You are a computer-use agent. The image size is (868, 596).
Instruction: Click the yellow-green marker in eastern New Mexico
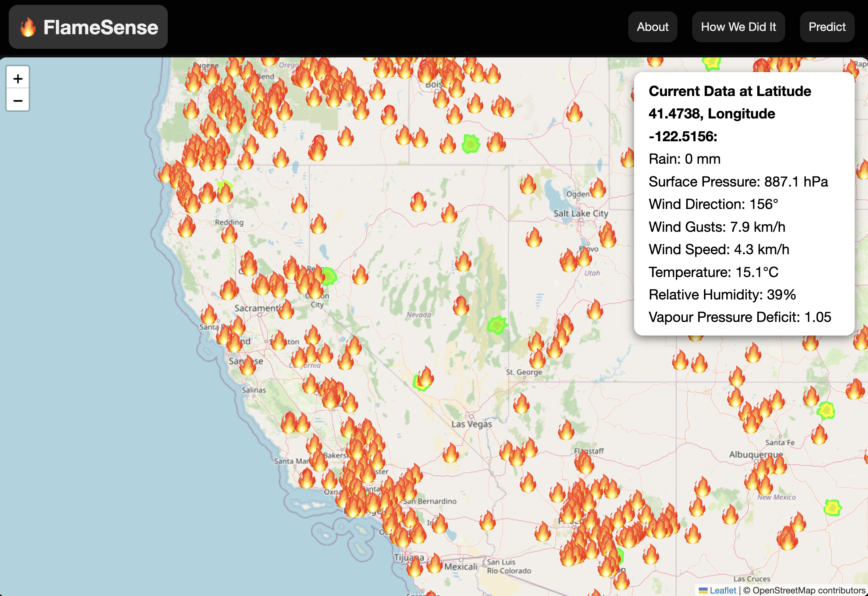tap(832, 507)
